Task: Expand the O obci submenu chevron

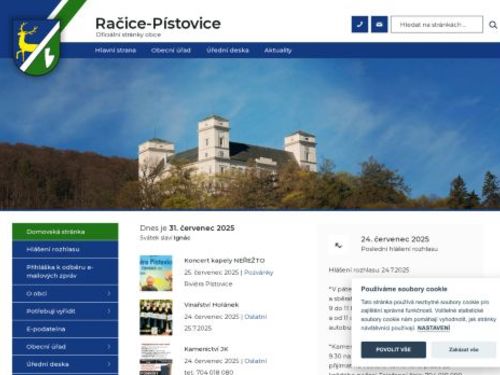Action: pos(109,294)
